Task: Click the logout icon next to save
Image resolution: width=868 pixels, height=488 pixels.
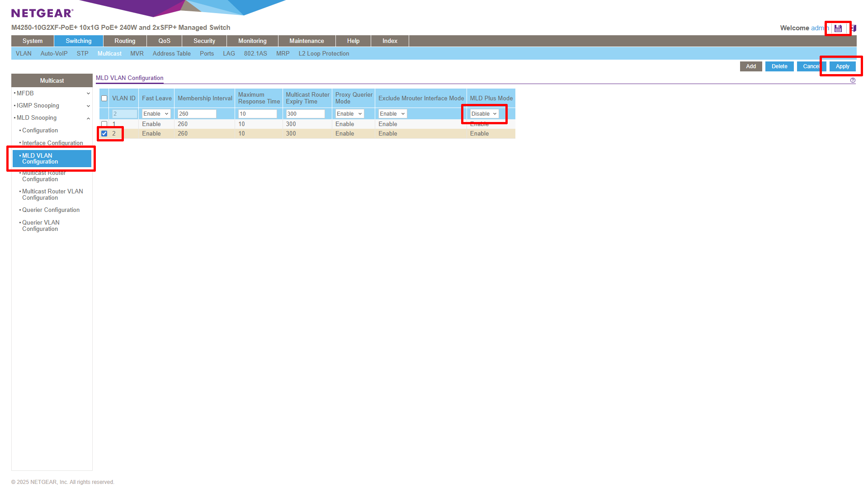Action: (854, 28)
